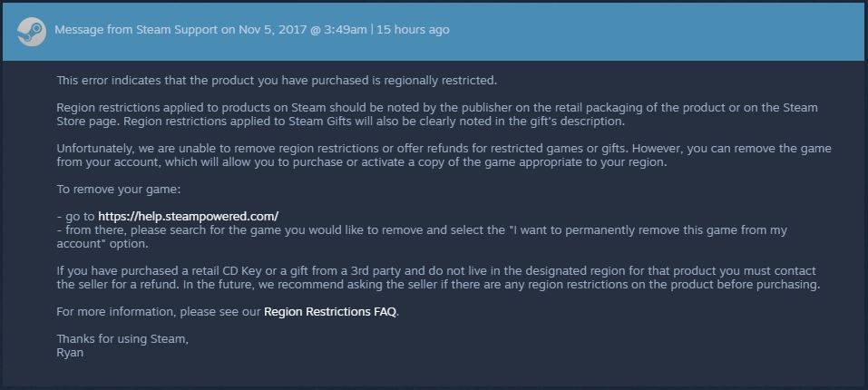Click the Steam logo in the message header
This screenshot has height=390, width=868.
coord(31,30)
